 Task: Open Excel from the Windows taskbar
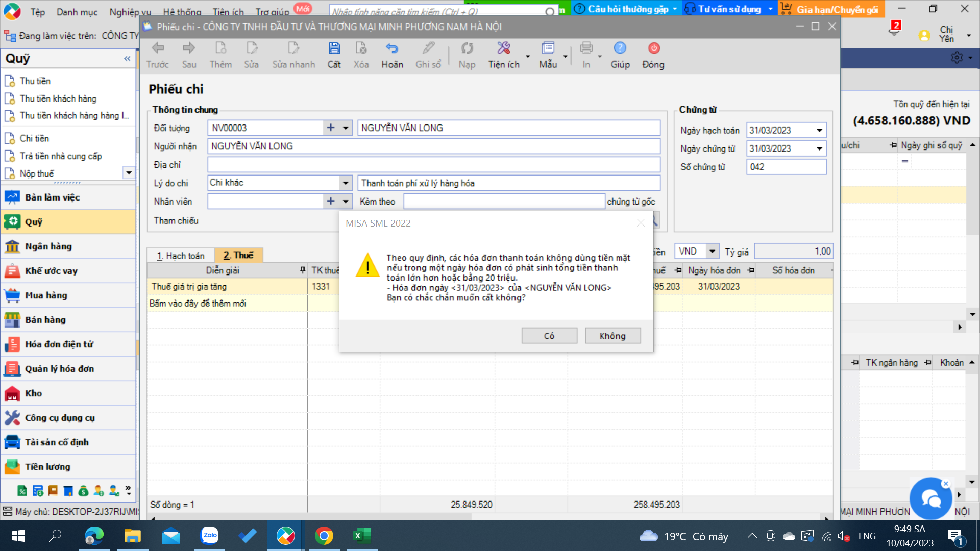click(x=362, y=536)
